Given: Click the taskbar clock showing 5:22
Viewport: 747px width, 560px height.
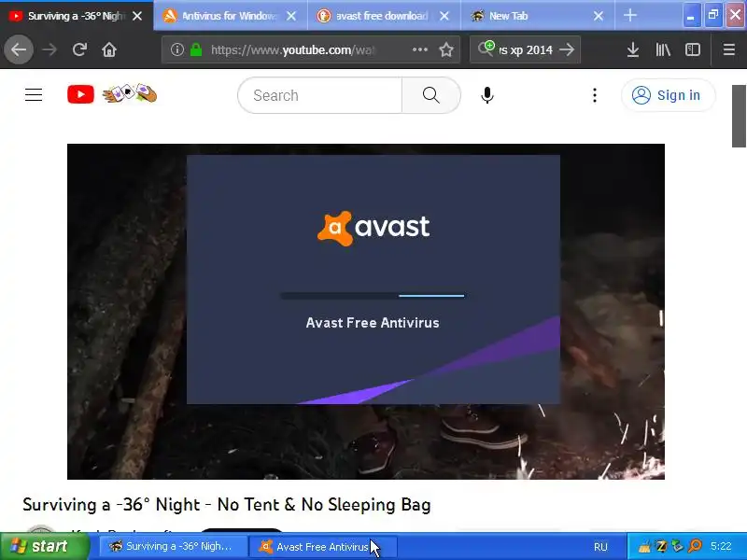Looking at the screenshot, I should pyautogui.click(x=721, y=546).
